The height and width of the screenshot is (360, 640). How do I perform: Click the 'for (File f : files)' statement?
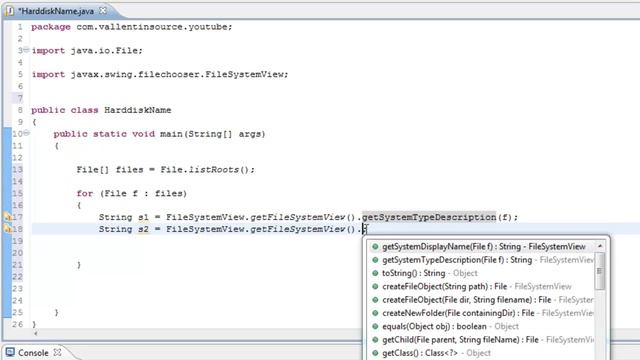pos(131,193)
